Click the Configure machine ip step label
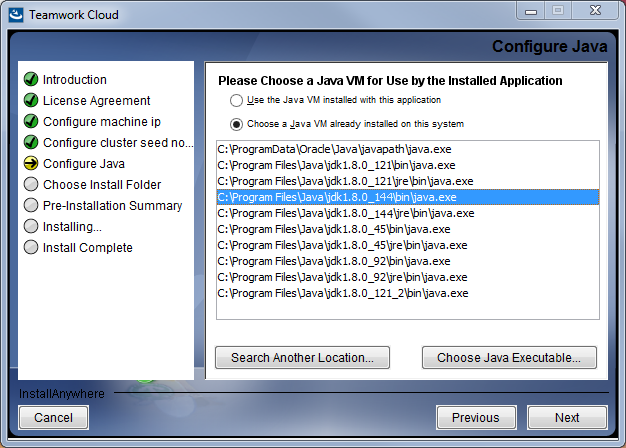 [102, 122]
